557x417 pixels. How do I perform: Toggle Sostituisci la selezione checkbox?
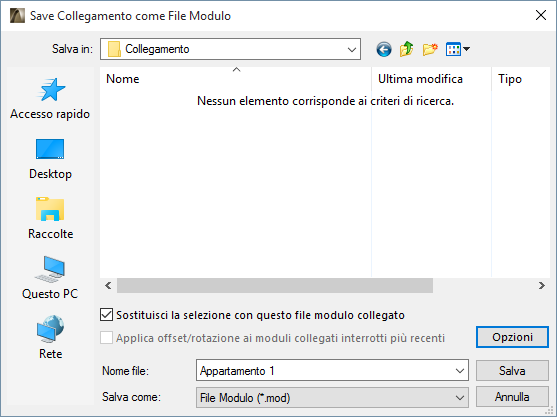pyautogui.click(x=106, y=315)
